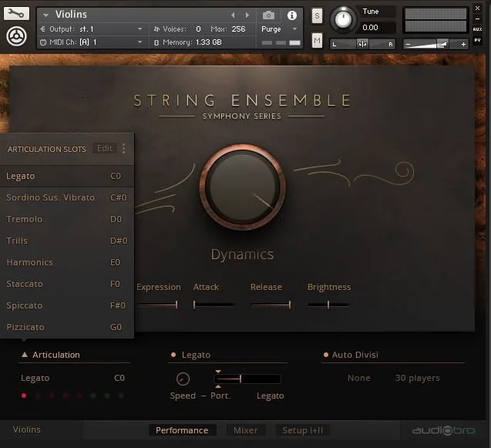Click the Attack slider
Viewport: 491px width, 448px height.
click(x=214, y=305)
